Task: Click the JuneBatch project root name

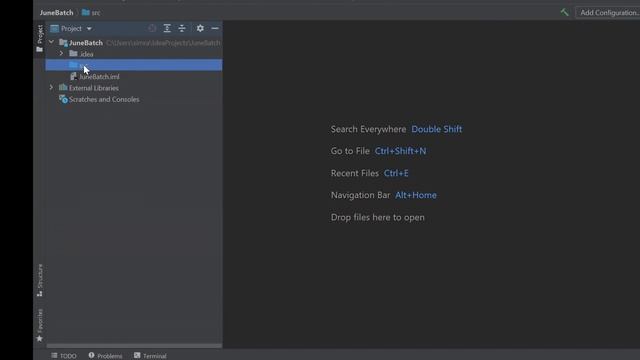Action: [x=86, y=43]
